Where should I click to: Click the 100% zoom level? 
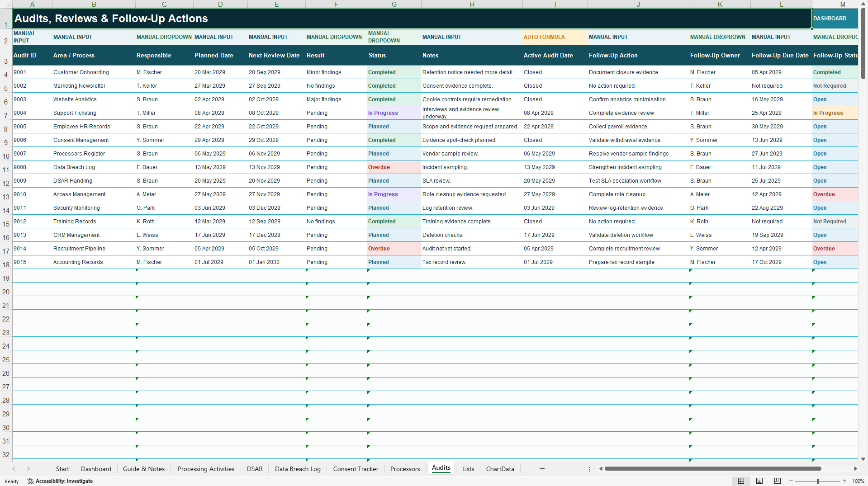click(x=858, y=481)
